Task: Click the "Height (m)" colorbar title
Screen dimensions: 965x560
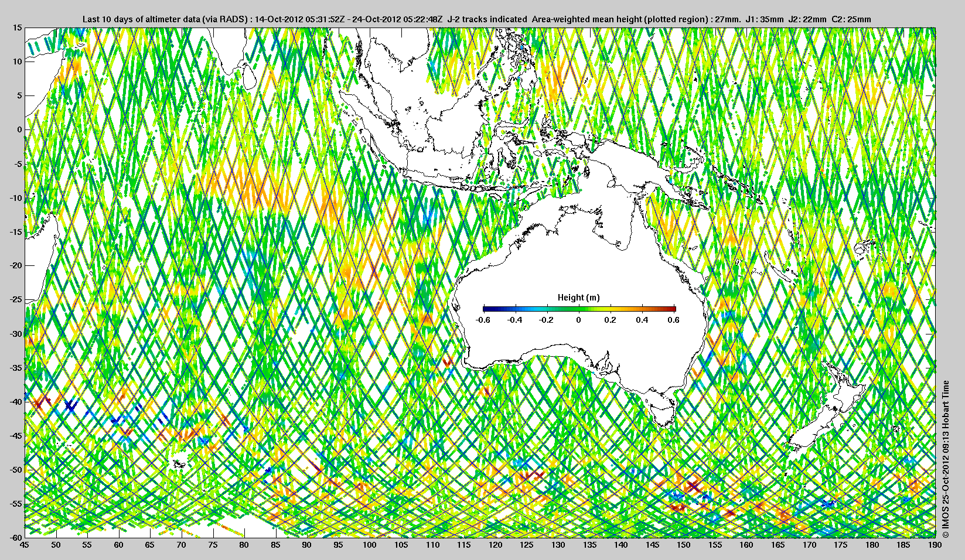Action: click(578, 298)
